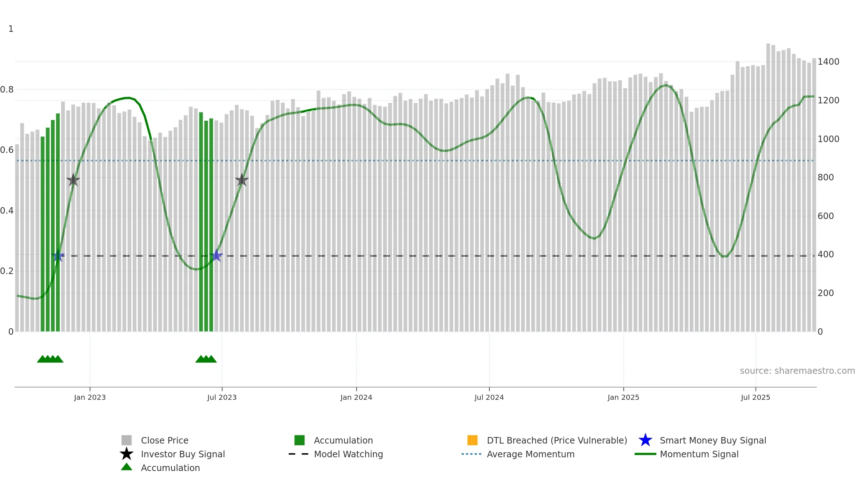Viewport: 868px width, 488px height.
Task: Click the blue Smart Money Buy Signal legend star
Action: (645, 440)
